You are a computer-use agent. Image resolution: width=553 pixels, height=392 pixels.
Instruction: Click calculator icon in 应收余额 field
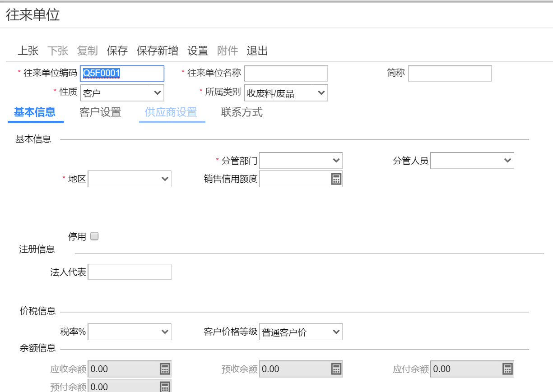165,369
